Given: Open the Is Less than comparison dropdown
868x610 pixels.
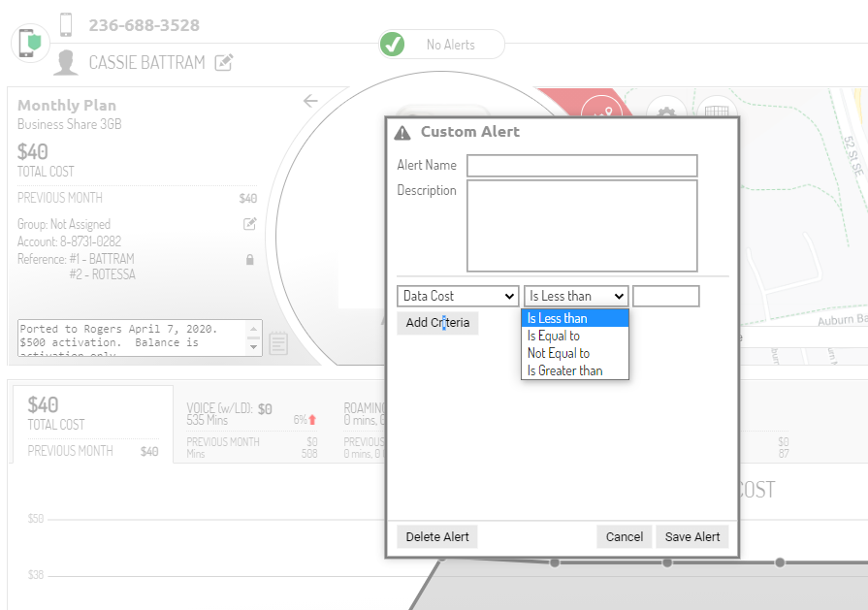Looking at the screenshot, I should tap(575, 296).
